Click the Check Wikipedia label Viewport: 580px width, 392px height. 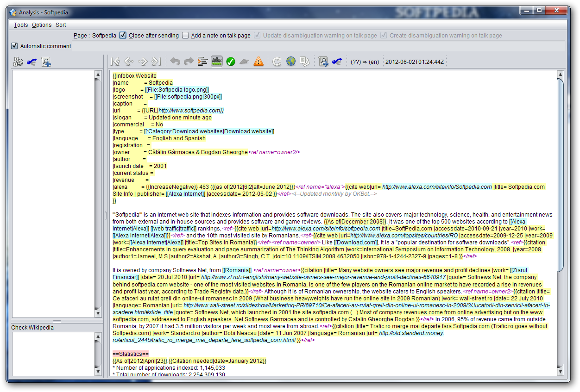(x=32, y=328)
